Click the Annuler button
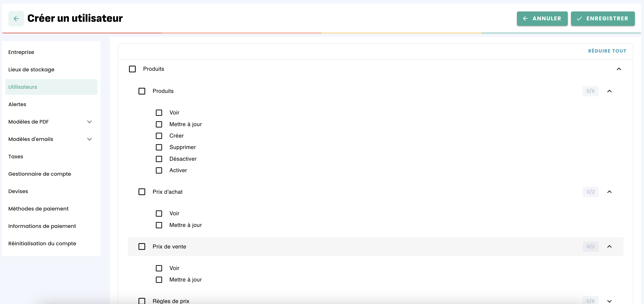This screenshot has width=644, height=304. (542, 18)
